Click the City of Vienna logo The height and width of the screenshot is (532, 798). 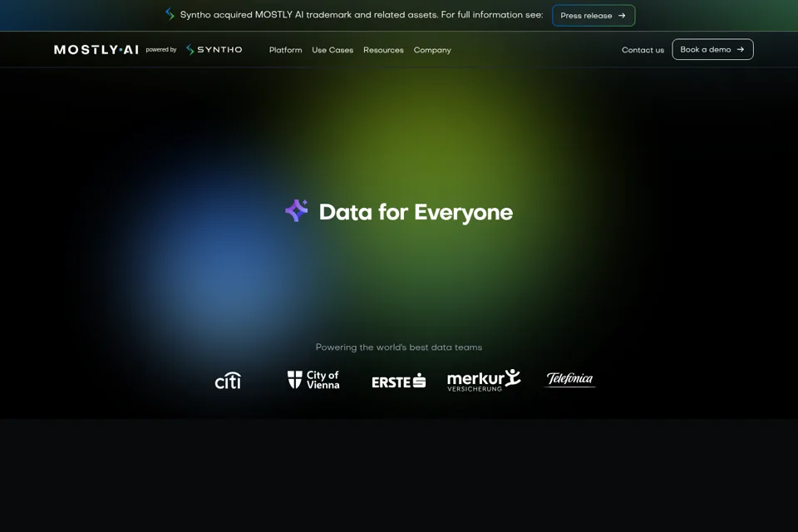[313, 380]
